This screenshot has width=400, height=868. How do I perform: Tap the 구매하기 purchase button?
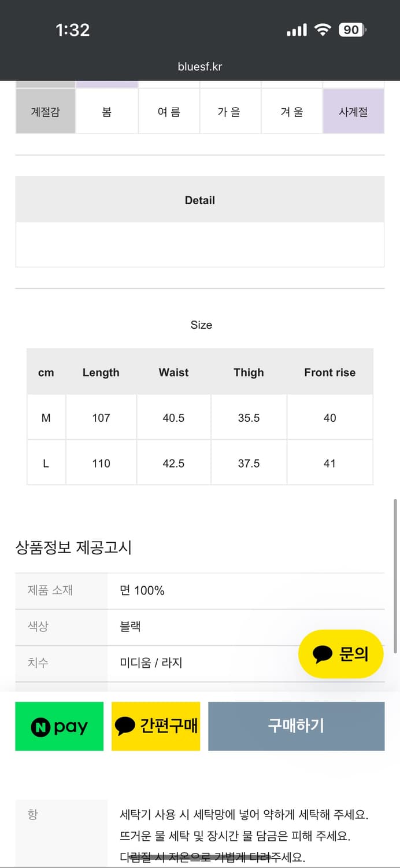coord(296,726)
